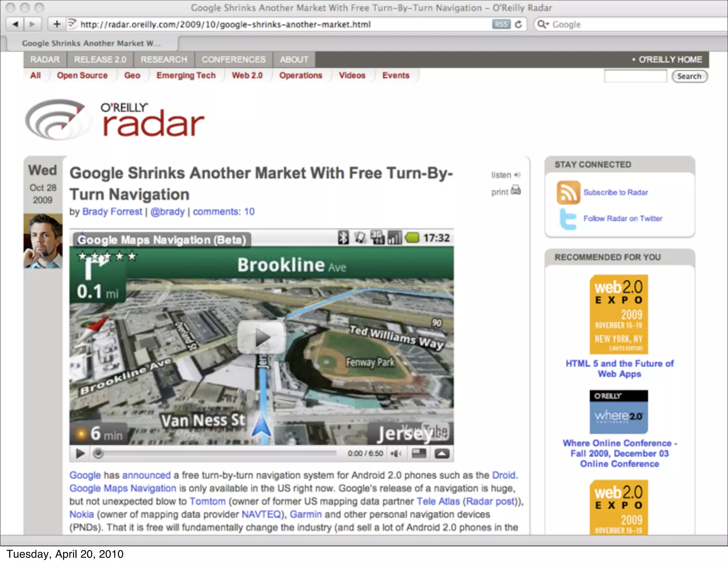Open the Google search engine dropdown
The width and height of the screenshot is (728, 564).
(543, 24)
